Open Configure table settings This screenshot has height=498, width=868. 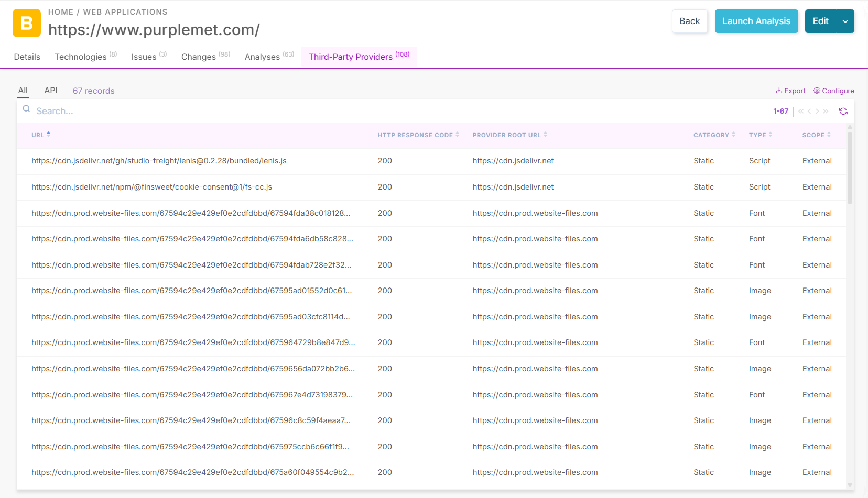click(833, 91)
